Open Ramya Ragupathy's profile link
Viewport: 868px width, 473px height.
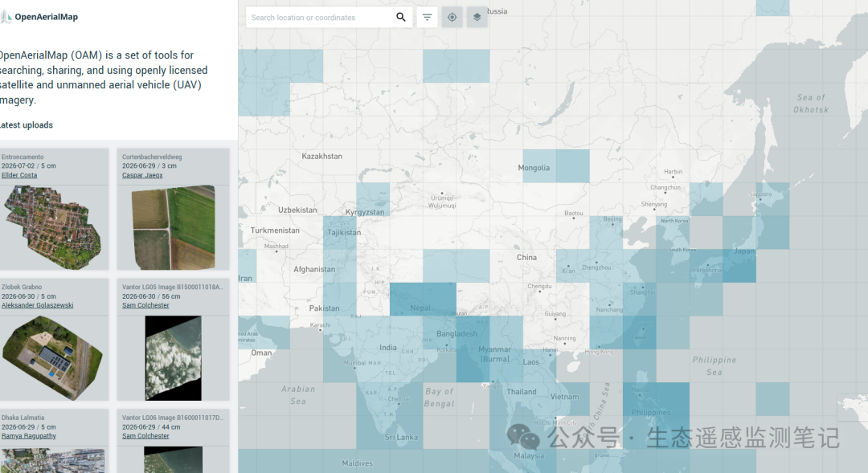tap(29, 436)
